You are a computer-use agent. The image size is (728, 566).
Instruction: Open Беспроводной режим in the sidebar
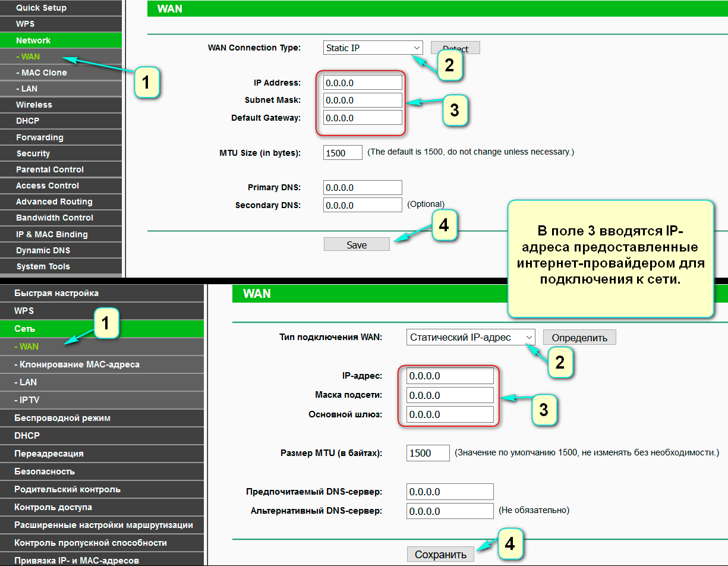click(62, 418)
